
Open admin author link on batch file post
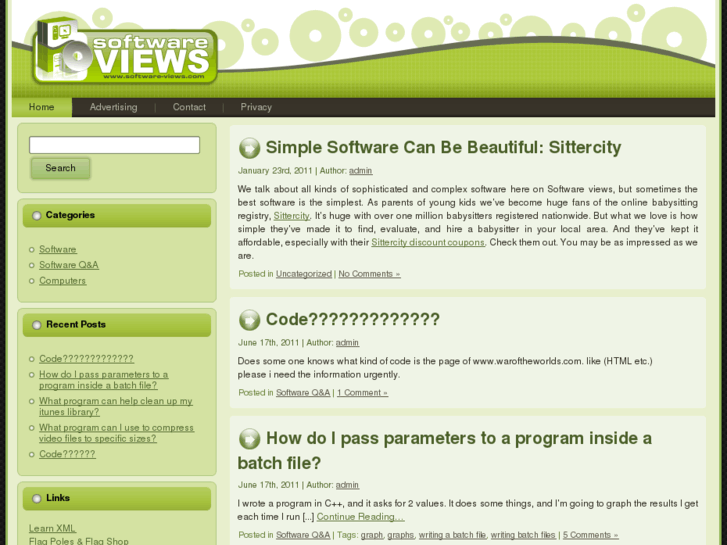click(347, 485)
